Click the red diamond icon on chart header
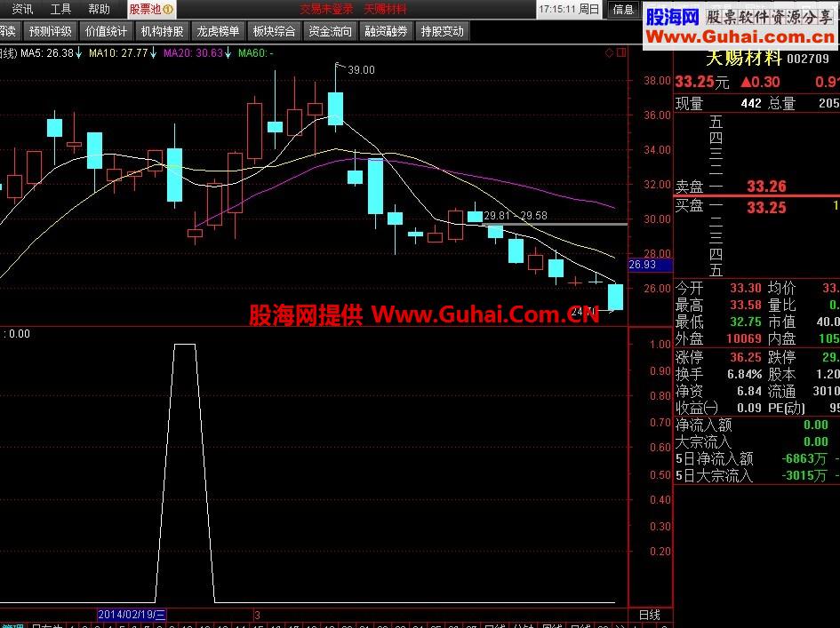This screenshot has height=628, width=840. click(x=609, y=52)
